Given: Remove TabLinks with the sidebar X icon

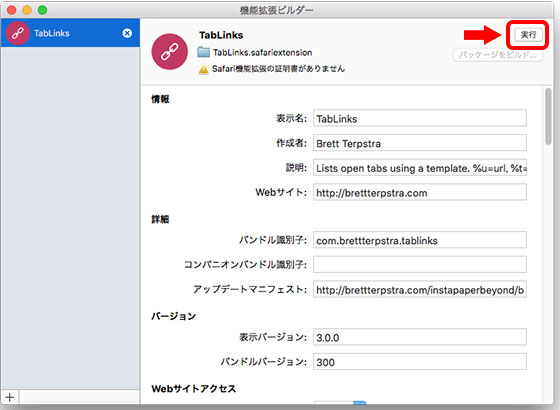Looking at the screenshot, I should coord(127,33).
